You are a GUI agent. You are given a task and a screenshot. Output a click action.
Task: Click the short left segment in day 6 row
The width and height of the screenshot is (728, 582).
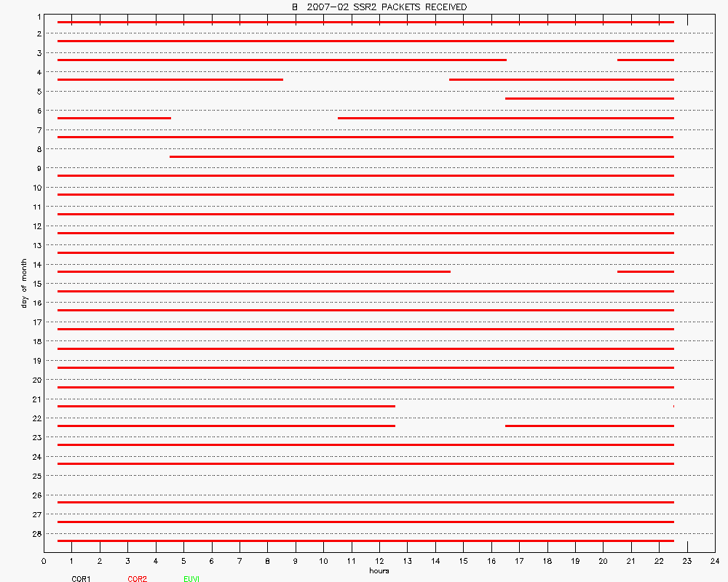tap(114, 118)
